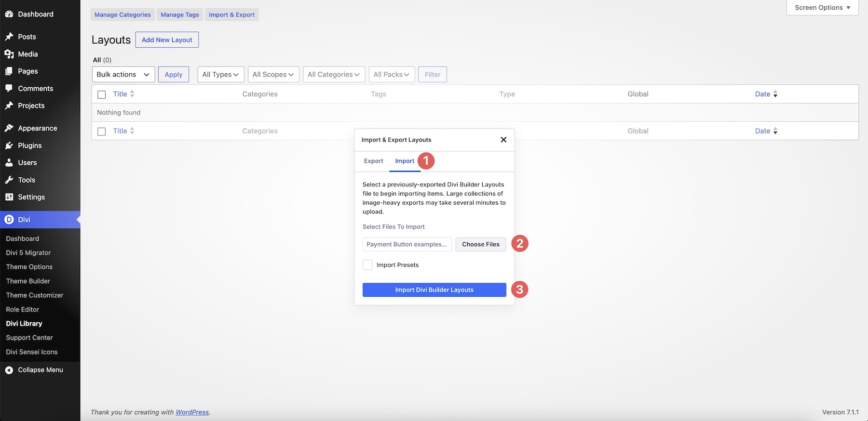The height and width of the screenshot is (421, 868).
Task: Click the Apply bulk action button
Action: pyautogui.click(x=174, y=75)
